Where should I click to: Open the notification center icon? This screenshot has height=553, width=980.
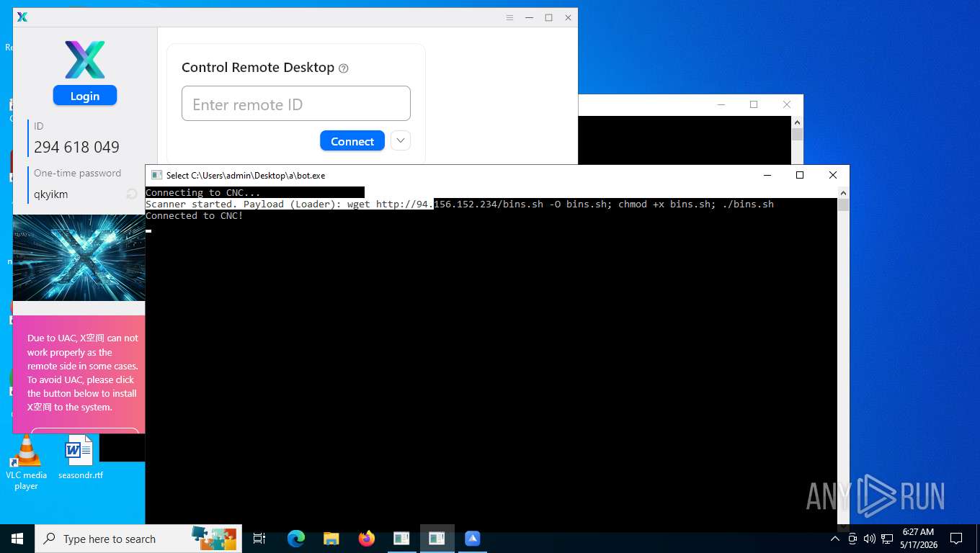click(x=956, y=539)
